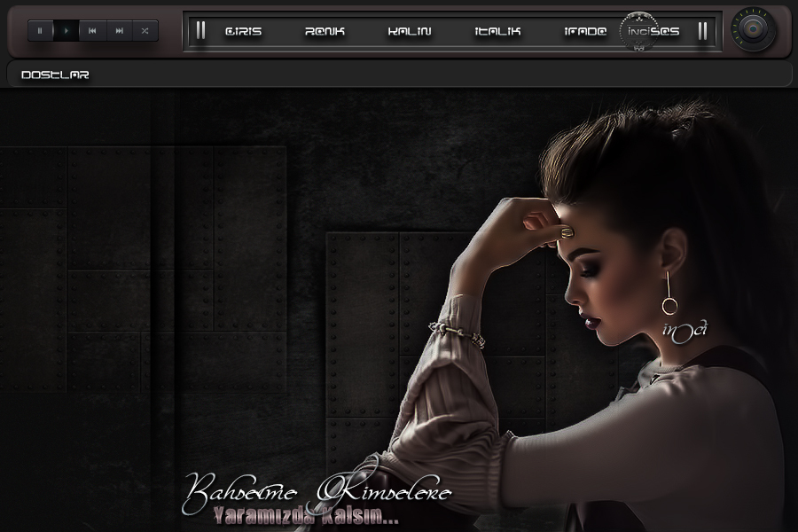The image size is (798, 532).
Task: Skip to the next track
Action: [119, 30]
